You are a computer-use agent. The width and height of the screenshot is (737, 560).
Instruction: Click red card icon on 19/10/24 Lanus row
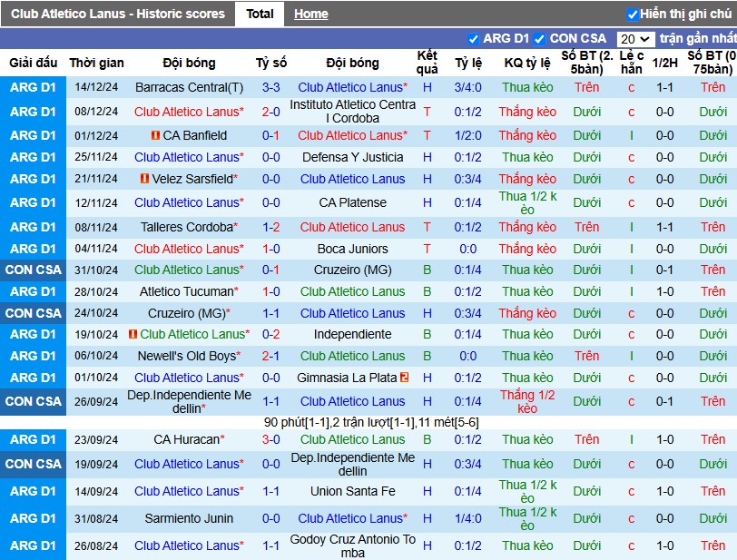pyautogui.click(x=133, y=334)
